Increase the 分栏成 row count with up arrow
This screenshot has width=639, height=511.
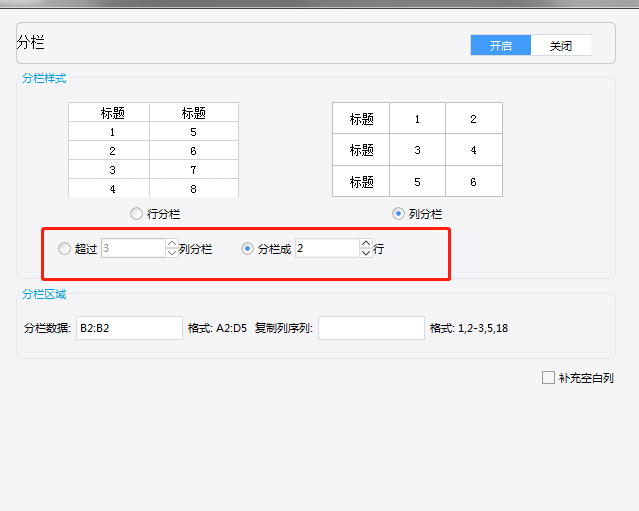click(365, 244)
